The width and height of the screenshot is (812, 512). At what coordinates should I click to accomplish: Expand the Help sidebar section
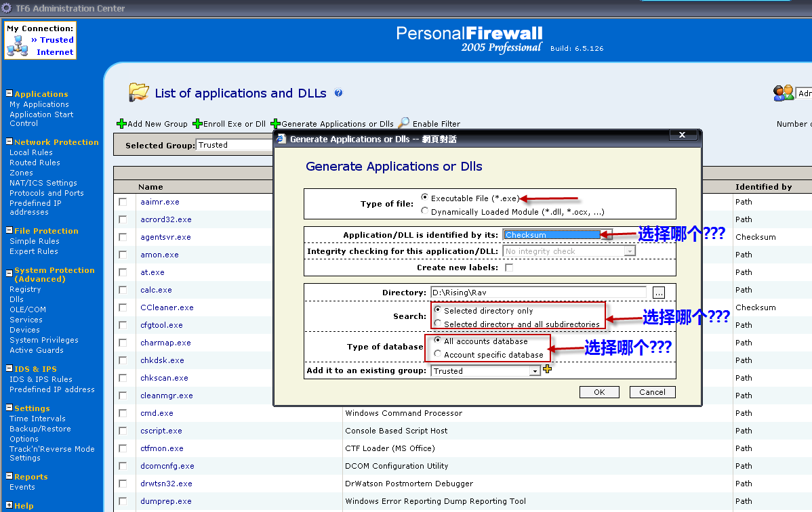tap(9, 505)
